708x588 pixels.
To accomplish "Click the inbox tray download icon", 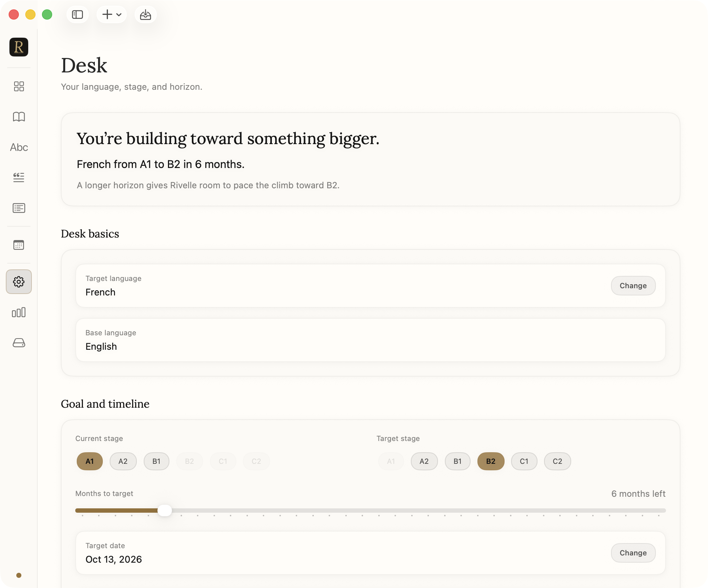I will tap(146, 14).
